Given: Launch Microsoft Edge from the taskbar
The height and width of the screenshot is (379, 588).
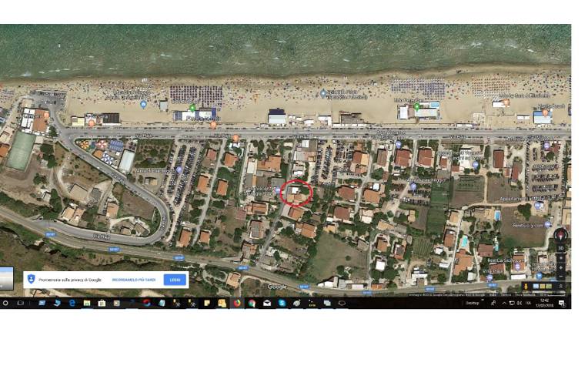Looking at the screenshot, I should [x=72, y=304].
